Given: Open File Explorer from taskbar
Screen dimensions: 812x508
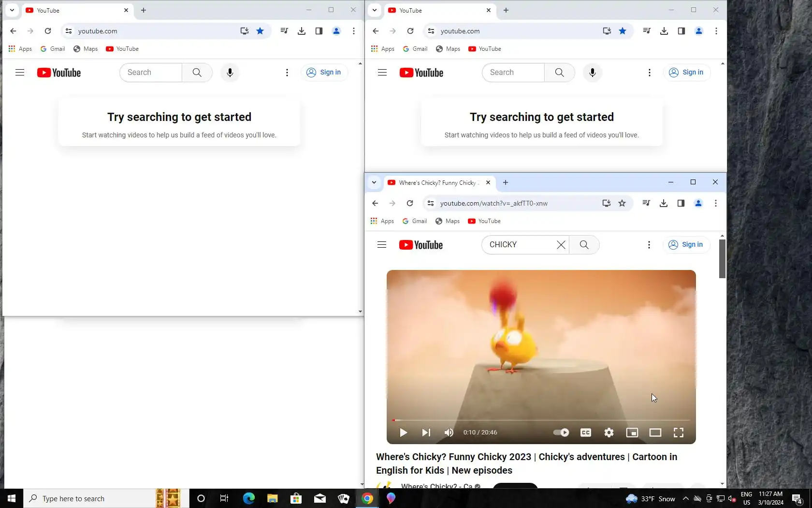Looking at the screenshot, I should click(x=272, y=498).
